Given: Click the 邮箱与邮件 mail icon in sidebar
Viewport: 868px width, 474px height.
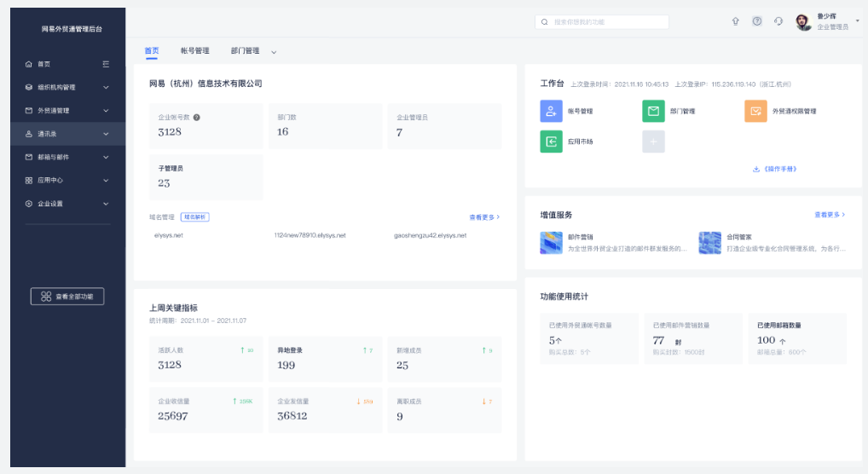Looking at the screenshot, I should (29, 157).
